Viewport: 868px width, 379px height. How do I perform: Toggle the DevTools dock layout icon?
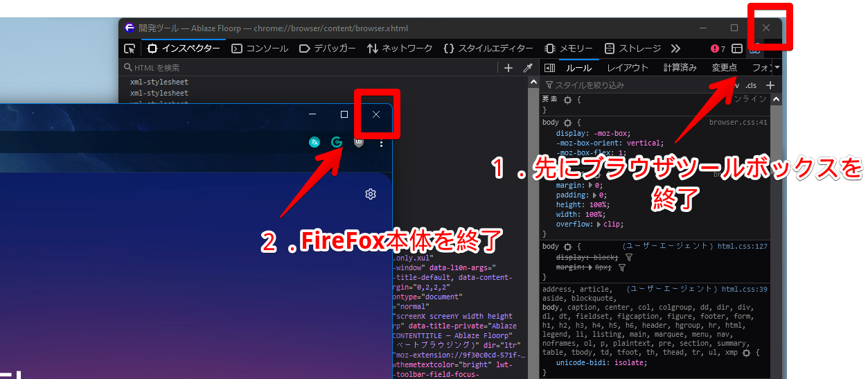click(x=737, y=49)
